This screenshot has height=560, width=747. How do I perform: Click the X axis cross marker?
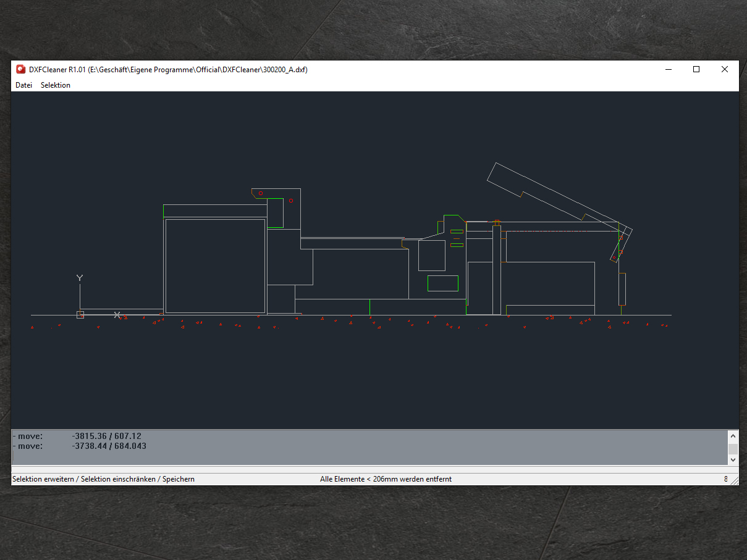point(117,315)
